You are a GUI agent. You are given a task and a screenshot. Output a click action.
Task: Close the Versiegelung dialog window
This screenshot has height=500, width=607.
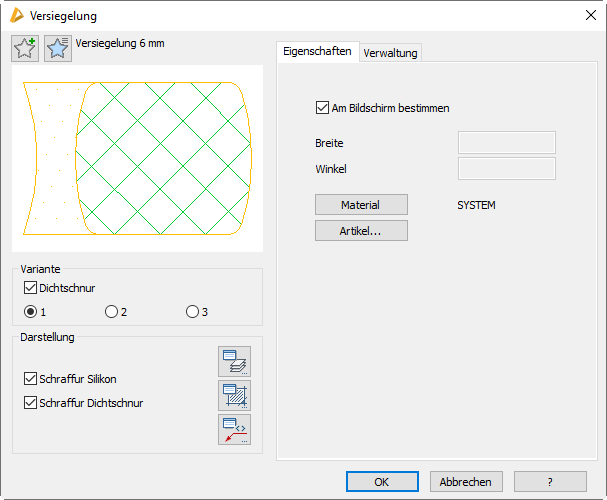point(588,15)
